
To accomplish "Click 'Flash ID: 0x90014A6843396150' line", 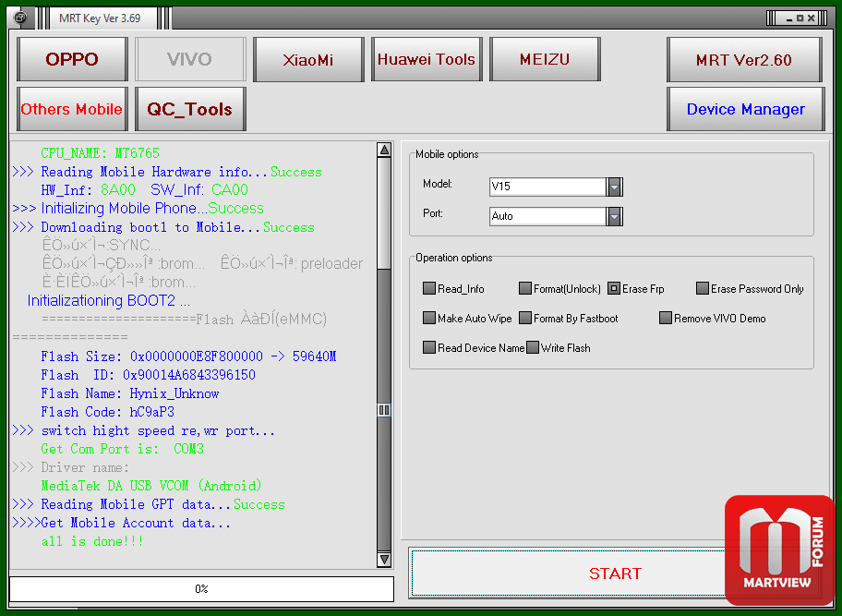I will pyautogui.click(x=148, y=375).
